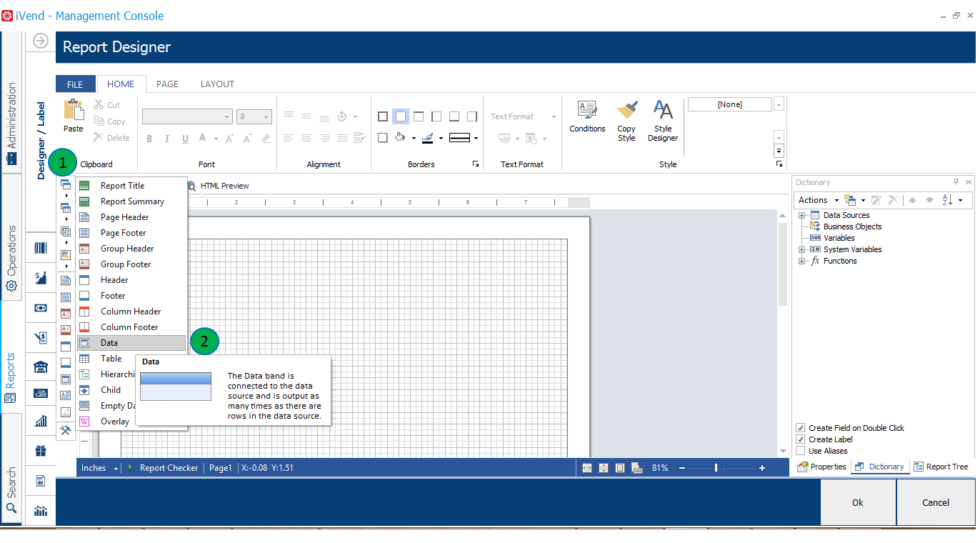Toggle Create Field on Double Click checkbox
This screenshot has width=980, height=543.
click(x=801, y=428)
